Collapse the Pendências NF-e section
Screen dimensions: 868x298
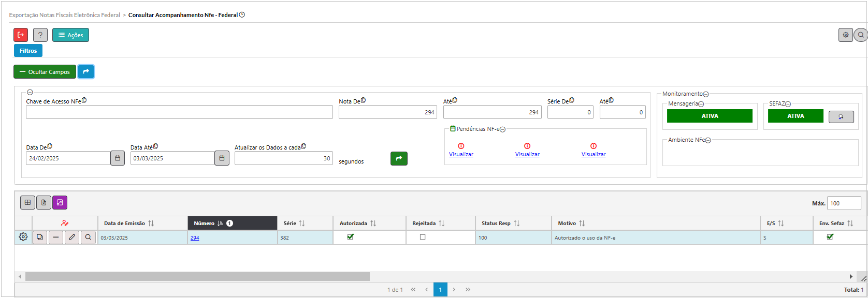point(502,129)
